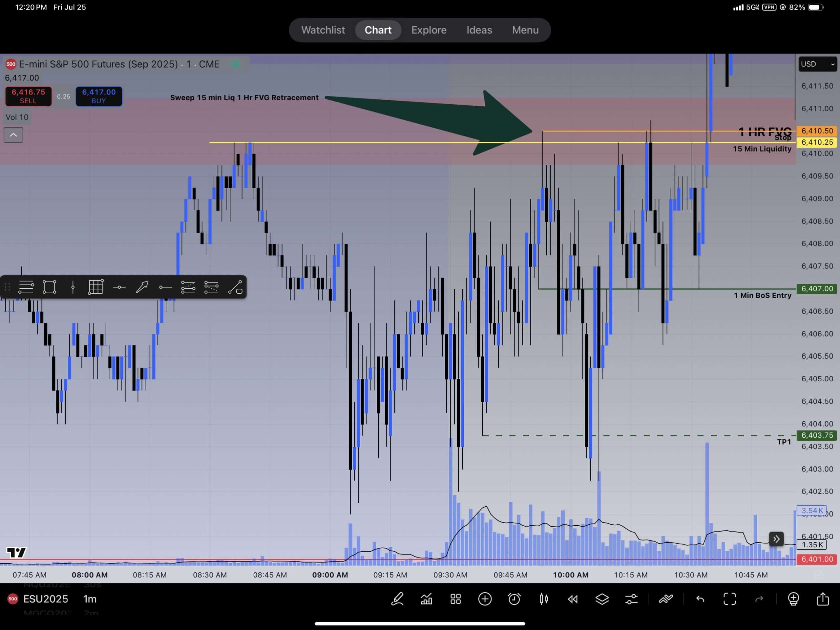The height and width of the screenshot is (630, 840).
Task: Tap the 1.35K volume average label
Action: point(811,545)
